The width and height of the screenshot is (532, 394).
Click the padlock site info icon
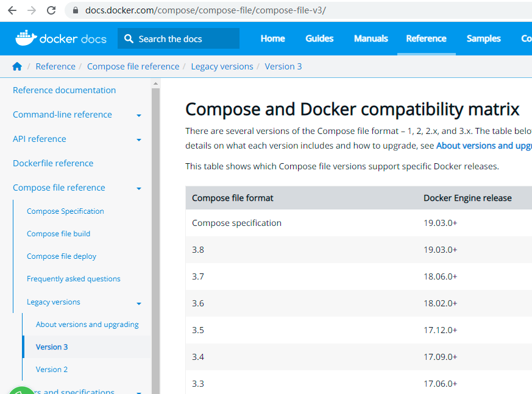tap(76, 10)
